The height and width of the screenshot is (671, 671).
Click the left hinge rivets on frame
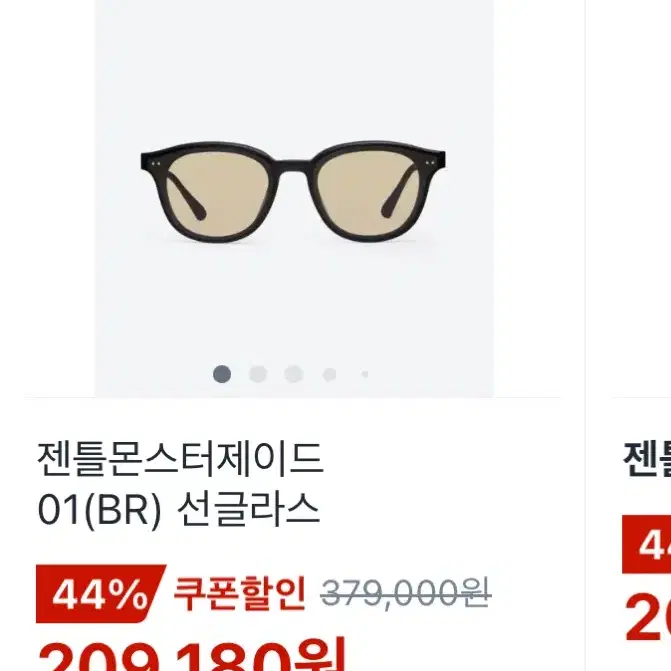(156, 163)
